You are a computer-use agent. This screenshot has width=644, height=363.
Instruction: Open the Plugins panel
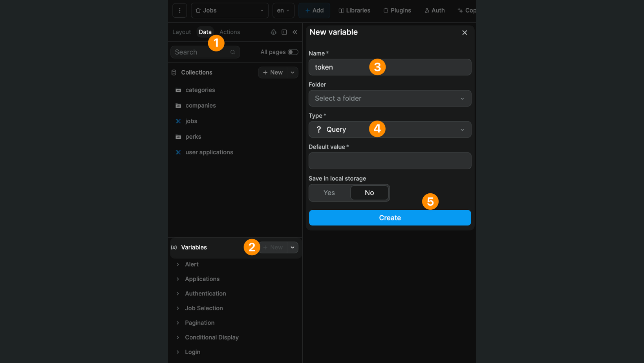click(x=397, y=10)
